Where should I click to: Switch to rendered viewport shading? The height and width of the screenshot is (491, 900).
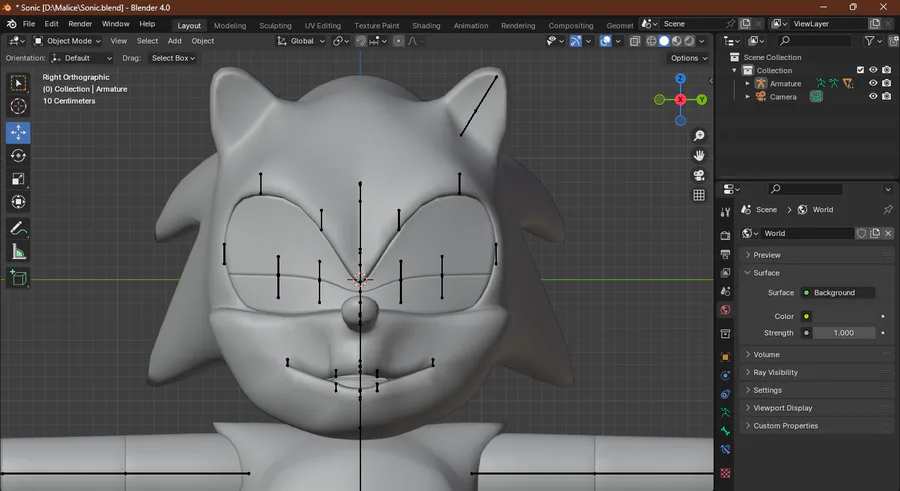(689, 41)
